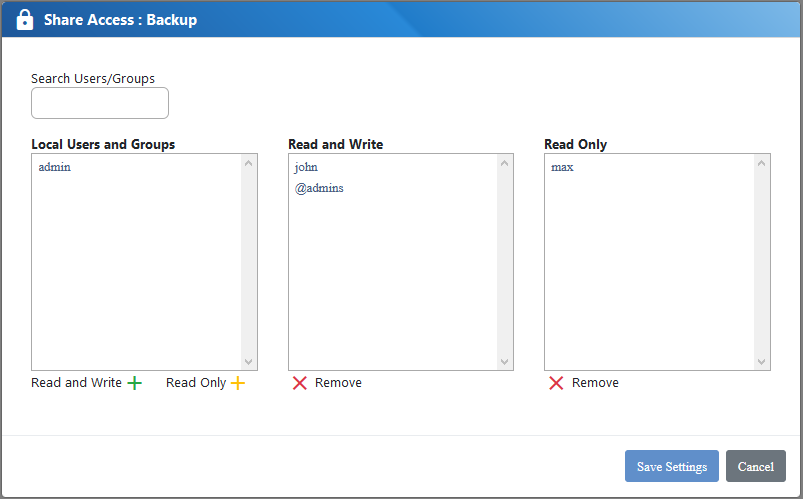The height and width of the screenshot is (499, 803).
Task: Select max in Read Only list
Action: (x=562, y=167)
